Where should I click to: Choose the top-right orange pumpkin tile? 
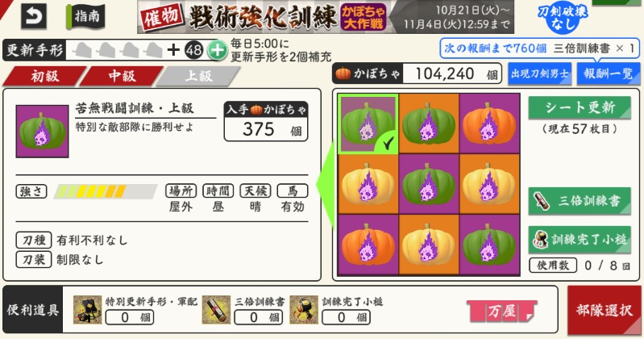pyautogui.click(x=489, y=123)
